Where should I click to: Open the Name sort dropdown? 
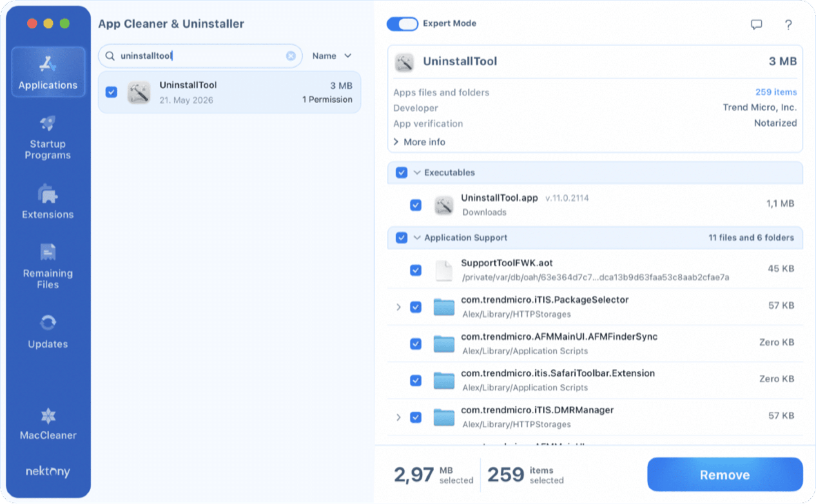(332, 56)
